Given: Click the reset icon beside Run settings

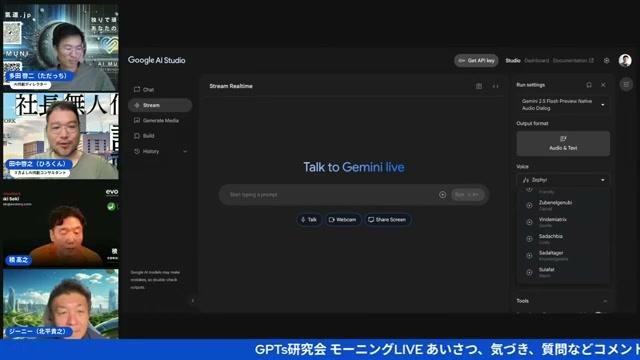Looking at the screenshot, I should coord(589,85).
